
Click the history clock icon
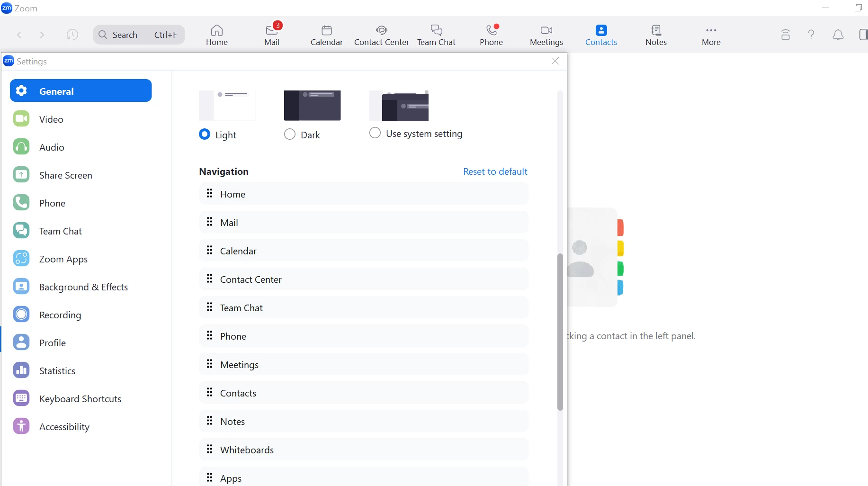click(x=72, y=35)
